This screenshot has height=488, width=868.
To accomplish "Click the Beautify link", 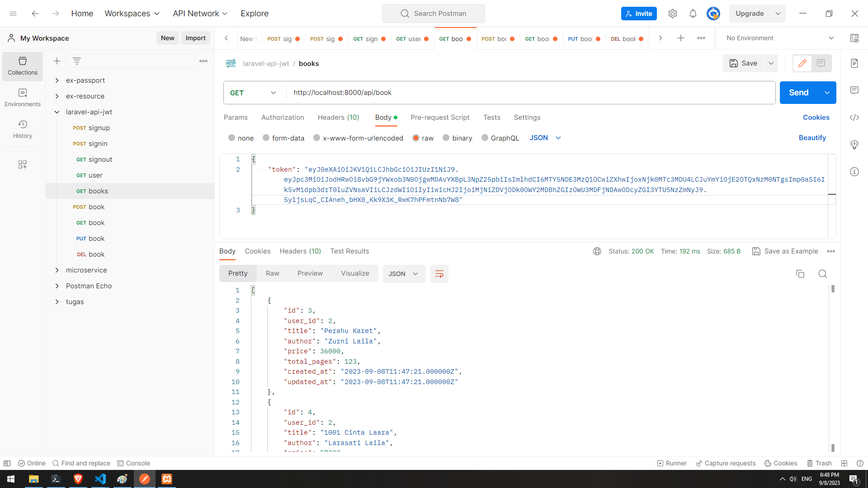I will pos(812,138).
